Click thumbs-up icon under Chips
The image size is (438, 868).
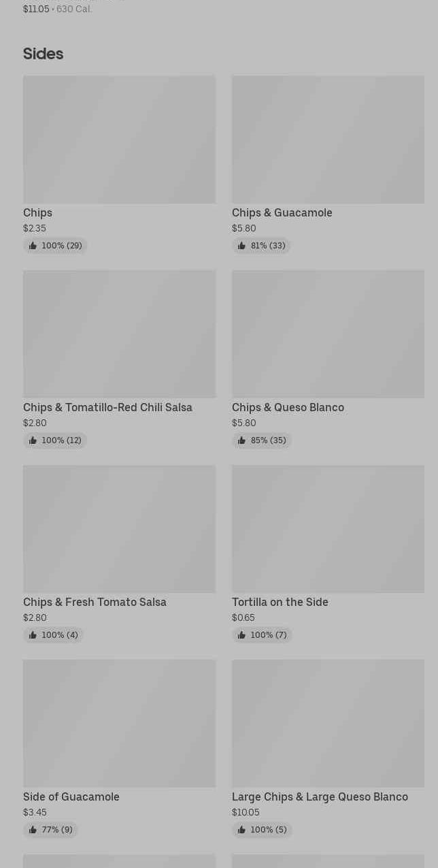(33, 246)
